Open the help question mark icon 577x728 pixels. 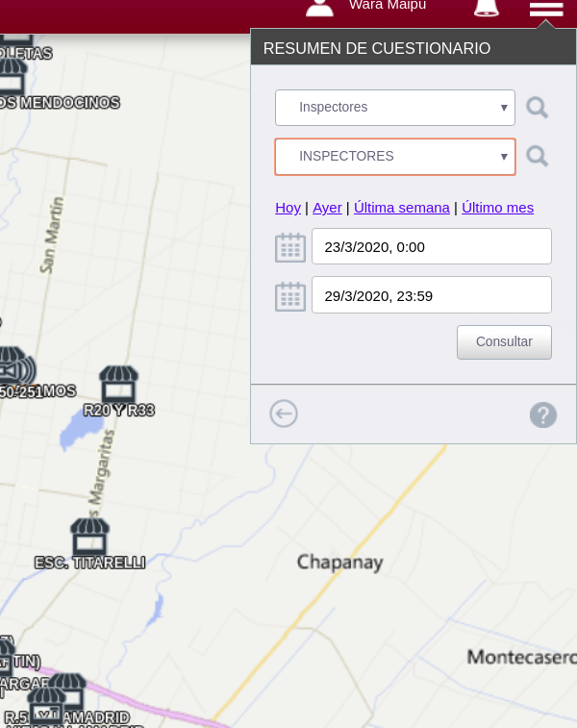543,415
